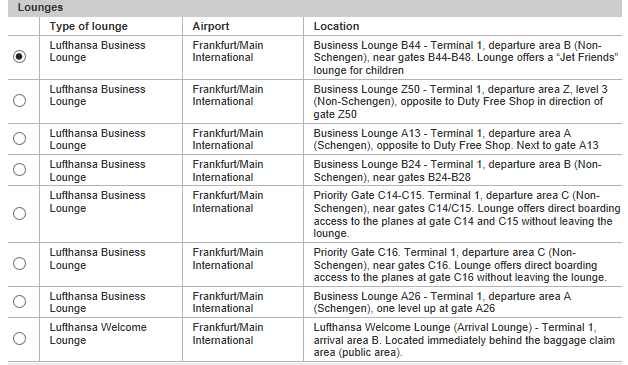Image resolution: width=628 pixels, height=365 pixels.
Task: Click Lufthansa Welcome Lounge type cell
Action: pos(98,334)
